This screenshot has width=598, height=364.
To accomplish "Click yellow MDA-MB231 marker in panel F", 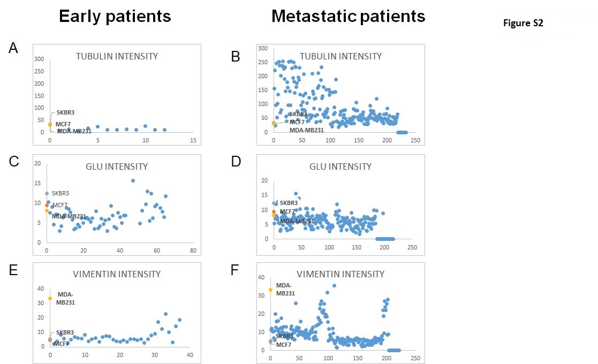I will click(x=271, y=290).
